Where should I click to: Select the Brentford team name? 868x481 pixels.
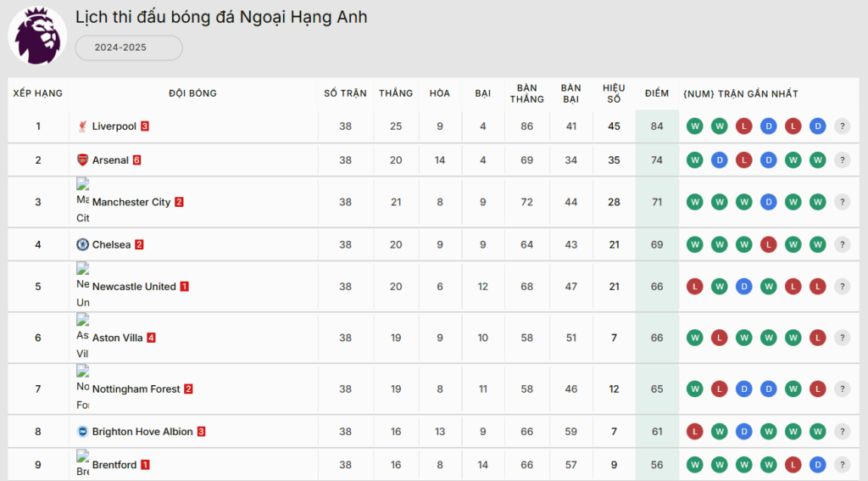click(114, 465)
